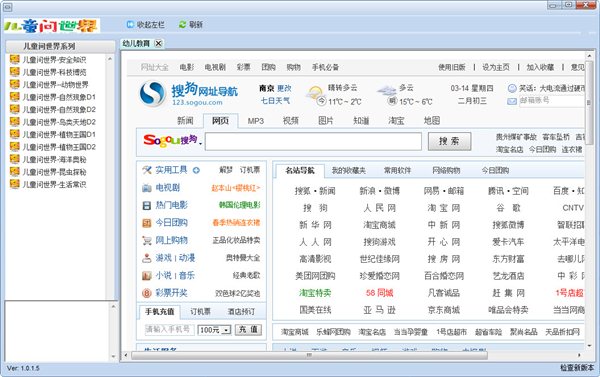Switch to the 地图 search tab

click(x=432, y=121)
